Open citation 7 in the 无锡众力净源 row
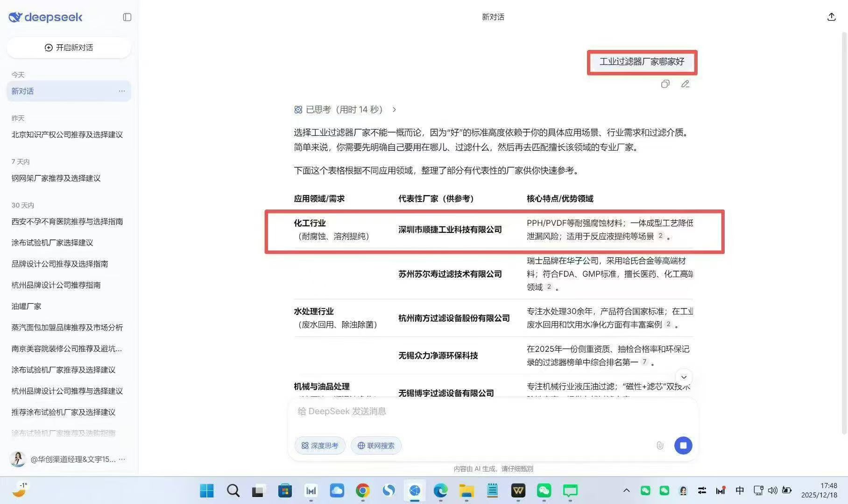848x504 pixels. pyautogui.click(x=644, y=362)
